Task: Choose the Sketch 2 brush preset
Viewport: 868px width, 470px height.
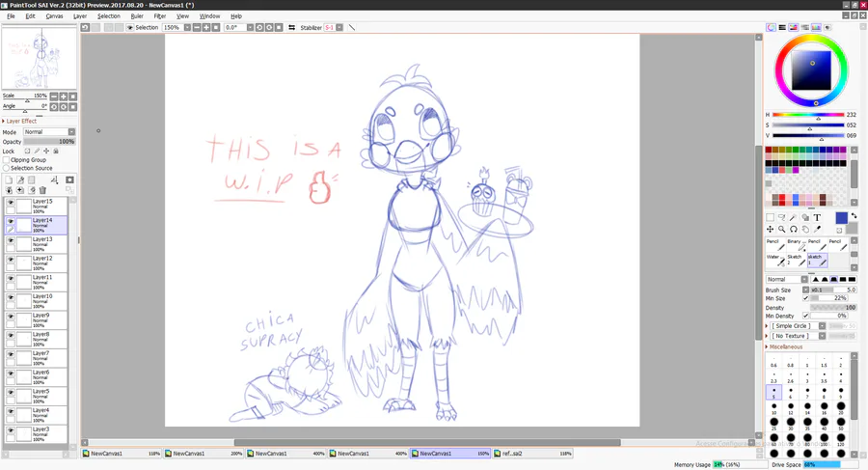Action: click(x=797, y=260)
